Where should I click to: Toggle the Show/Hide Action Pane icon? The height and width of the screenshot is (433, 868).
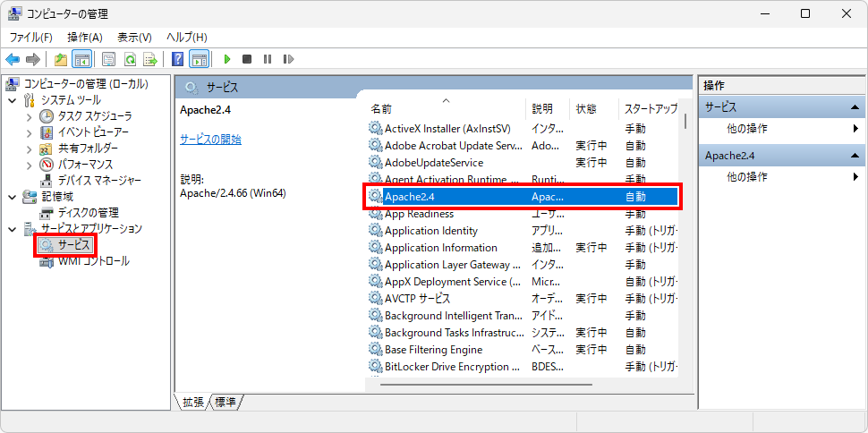199,59
